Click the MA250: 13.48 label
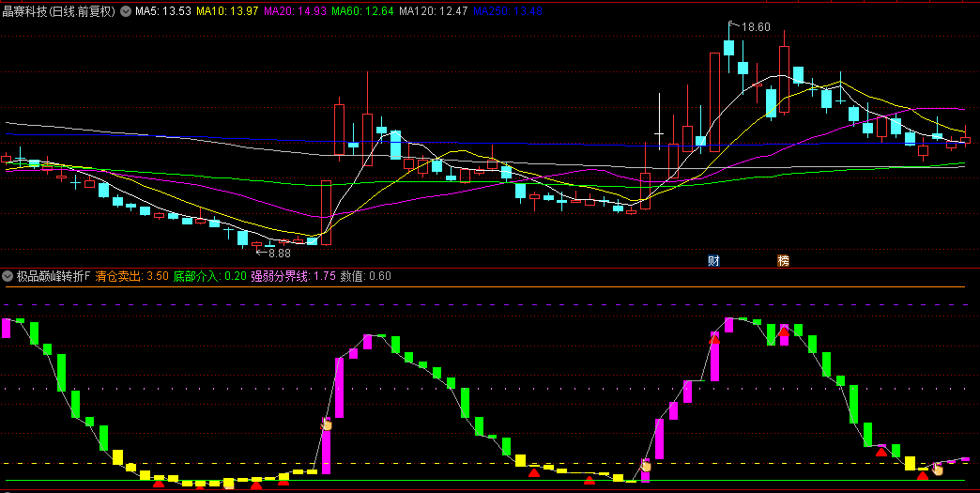This screenshot has width=980, height=493. pos(508,11)
